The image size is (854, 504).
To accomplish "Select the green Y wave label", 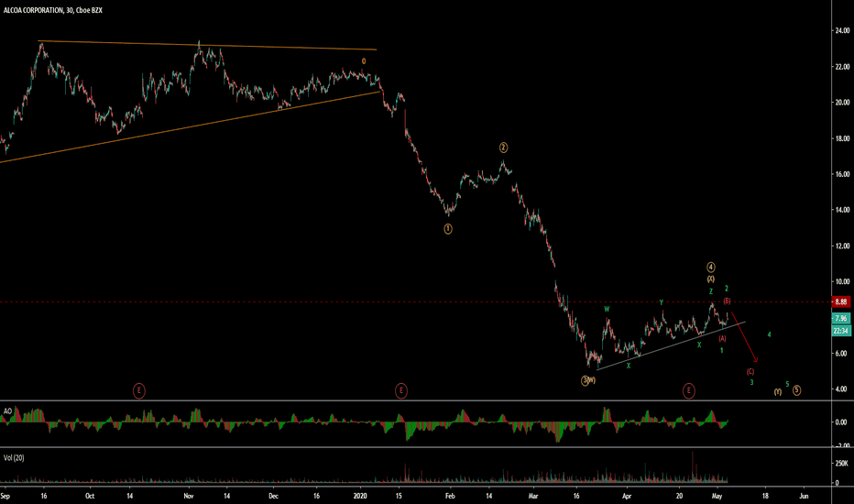I will (x=662, y=302).
